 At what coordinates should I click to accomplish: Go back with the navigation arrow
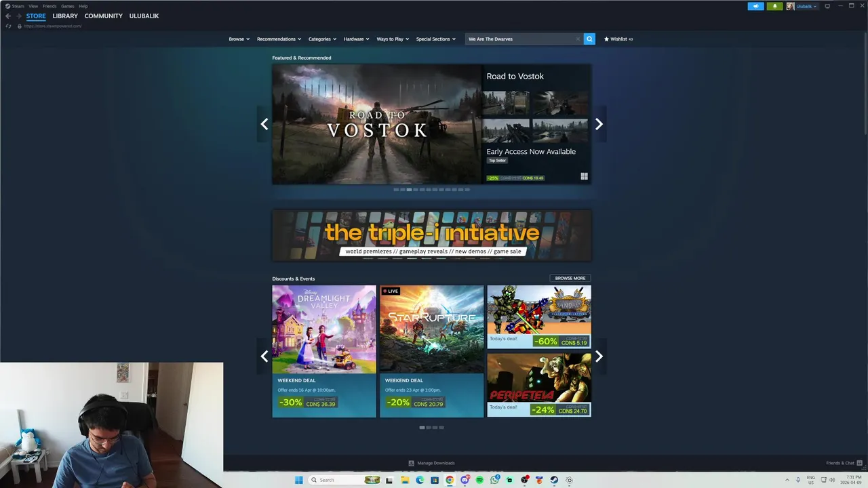(8, 16)
